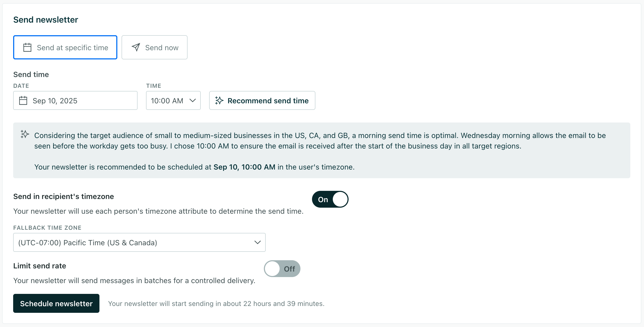Click the paper plane icon beside Send now
Screen dimensions: 644x327
pos(135,47)
